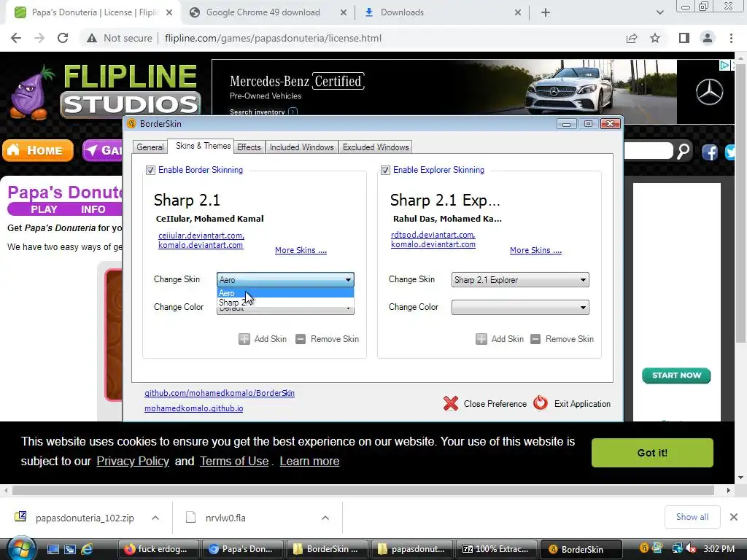Open More Skins link for border skins
The image size is (747, 560).
(301, 250)
